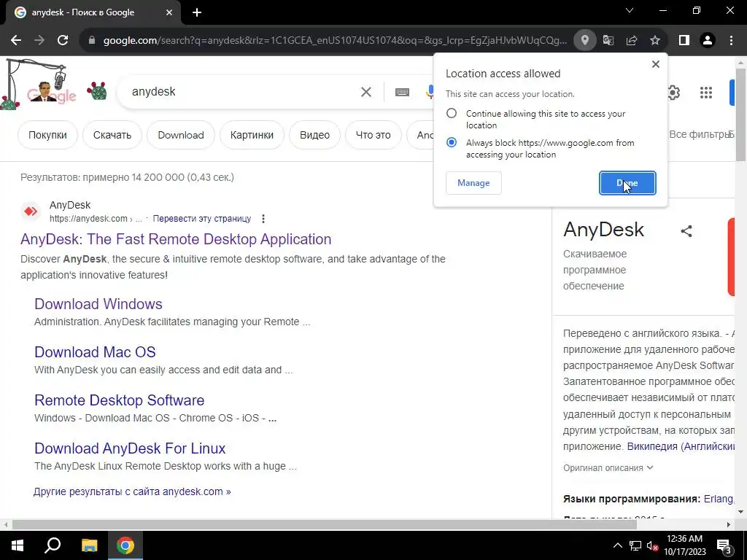Click the share page icon in address bar

coord(632,41)
